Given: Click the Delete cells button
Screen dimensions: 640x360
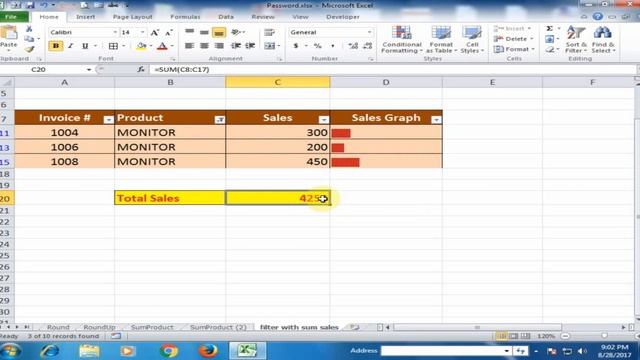Looking at the screenshot, I should [x=513, y=39].
